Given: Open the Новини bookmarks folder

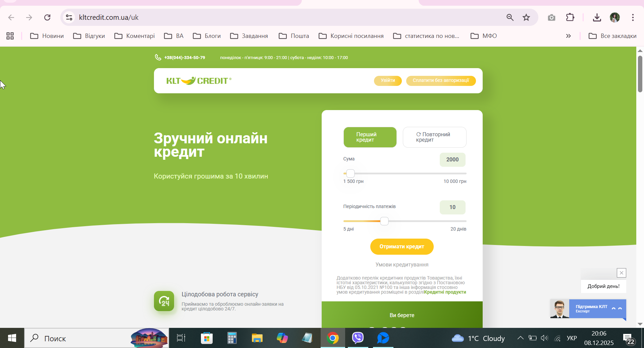Looking at the screenshot, I should 47,36.
